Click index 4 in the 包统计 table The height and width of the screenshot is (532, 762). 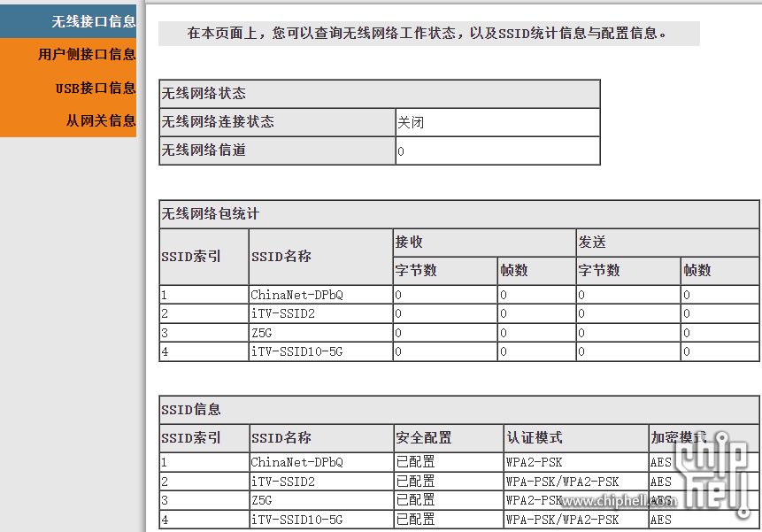[165, 351]
